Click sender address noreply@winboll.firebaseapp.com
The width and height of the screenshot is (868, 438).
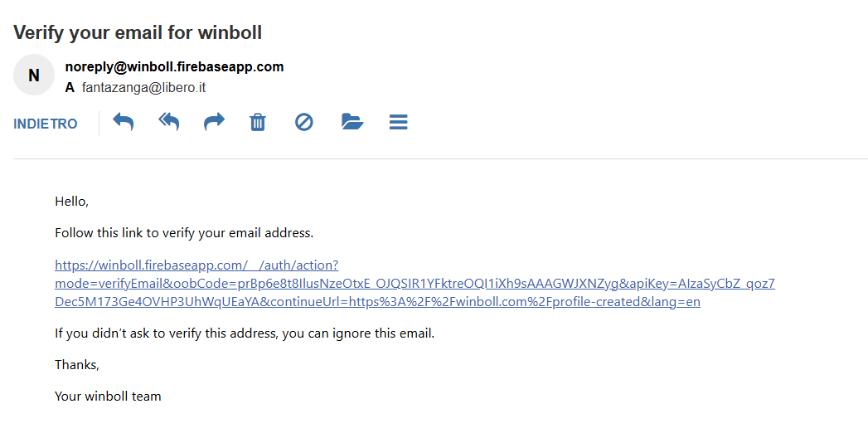click(x=174, y=67)
